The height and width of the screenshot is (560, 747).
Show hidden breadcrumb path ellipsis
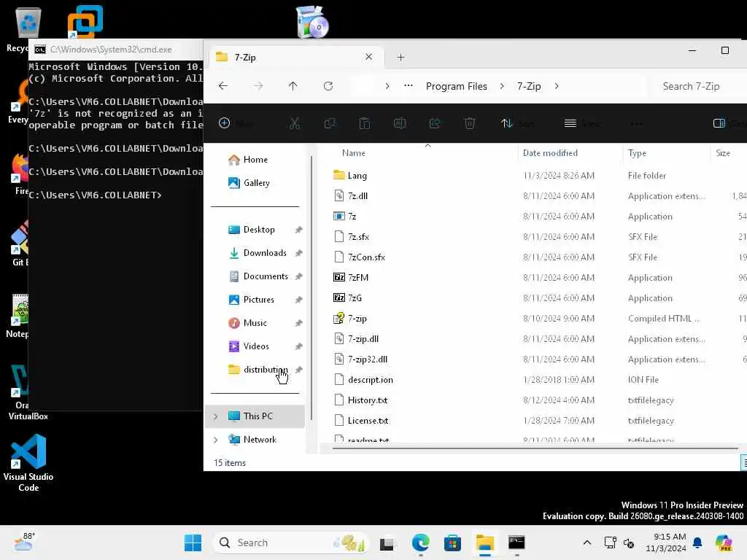409,86
